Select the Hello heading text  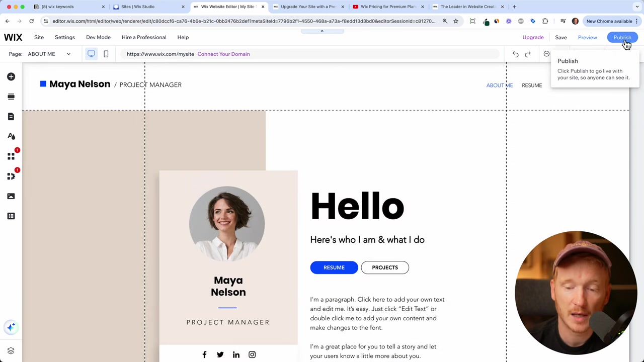[357, 206]
